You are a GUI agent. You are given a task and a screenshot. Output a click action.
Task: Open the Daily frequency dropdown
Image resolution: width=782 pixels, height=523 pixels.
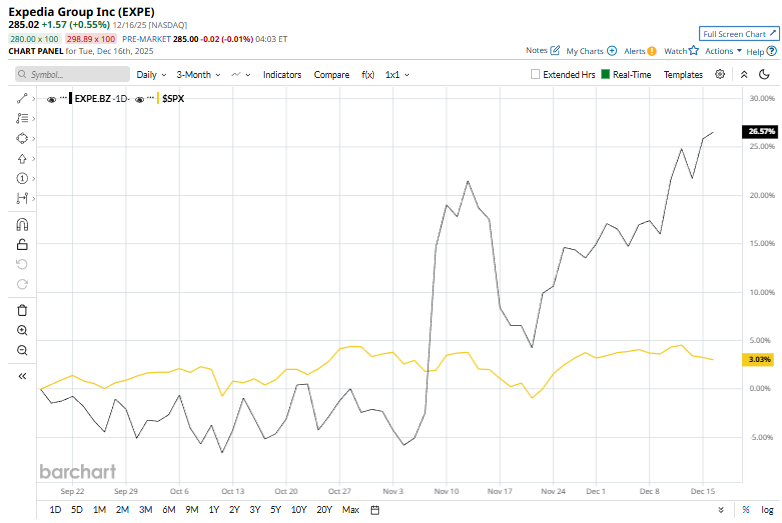[151, 75]
